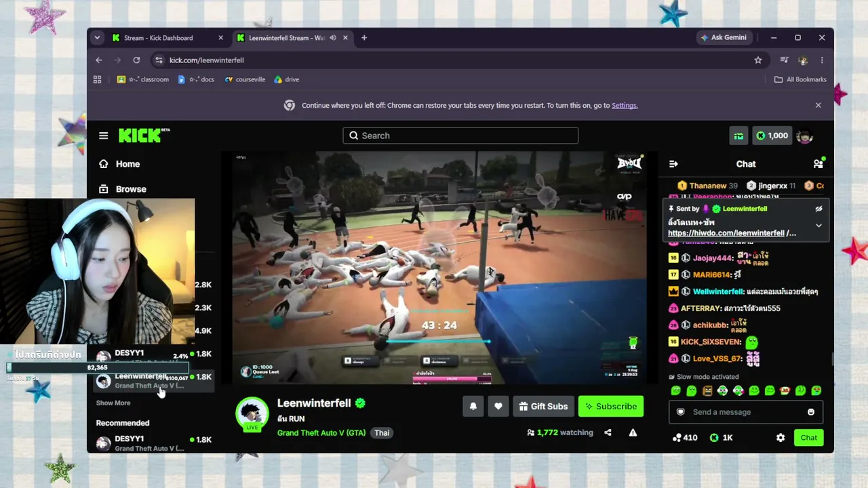Open Chrome media controls icon

(x=784, y=60)
